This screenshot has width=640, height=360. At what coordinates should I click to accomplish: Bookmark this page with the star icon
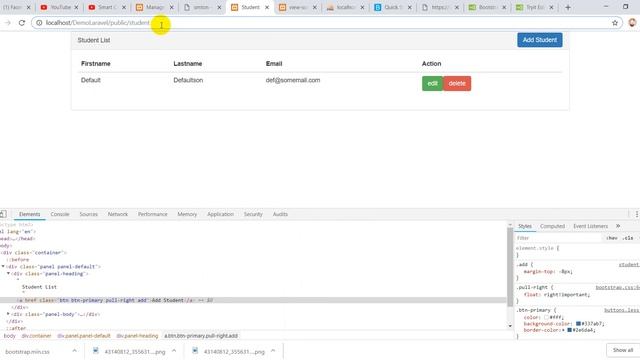(615, 23)
